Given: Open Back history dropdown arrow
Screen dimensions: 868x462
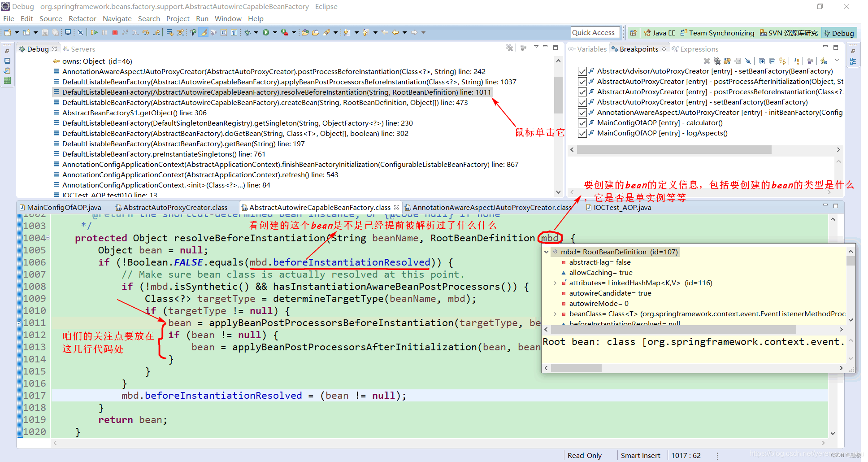Looking at the screenshot, I should 404,32.
